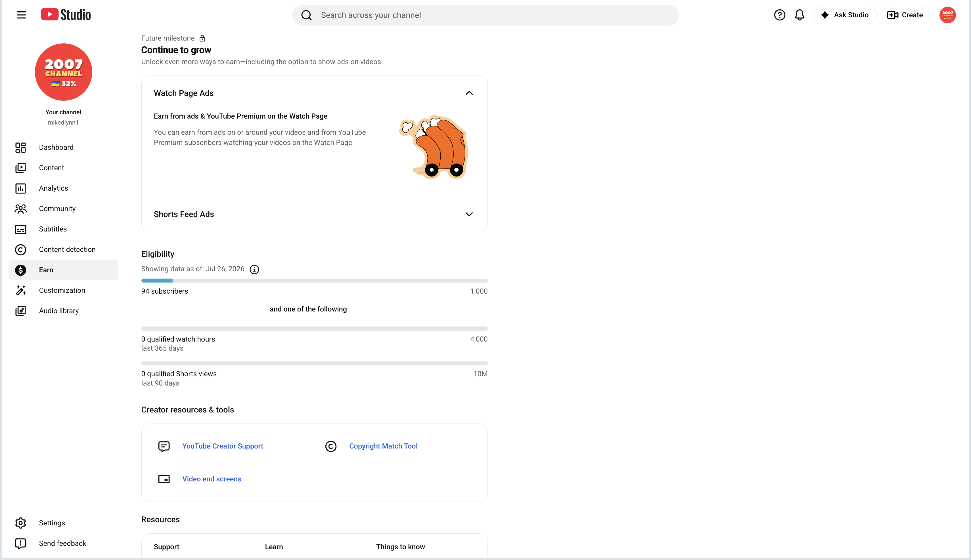Click the qualified watch hours progress bar
This screenshot has height=560, width=971.
(314, 329)
